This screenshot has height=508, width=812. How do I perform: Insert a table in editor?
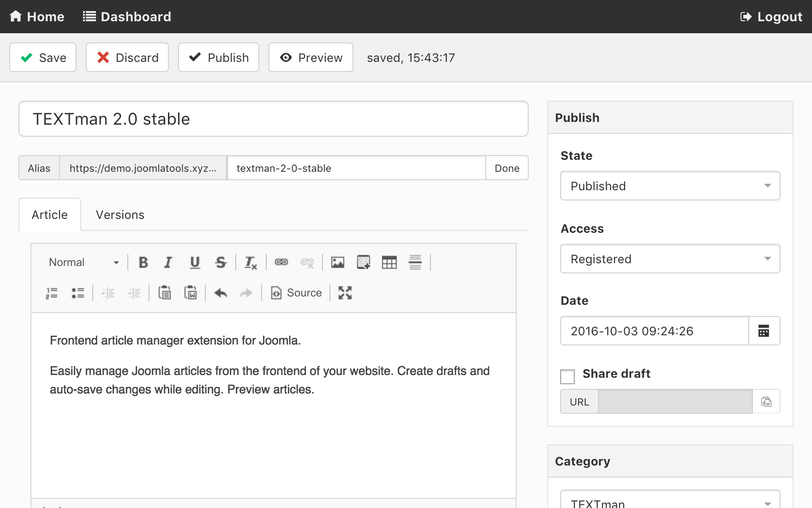[389, 262]
